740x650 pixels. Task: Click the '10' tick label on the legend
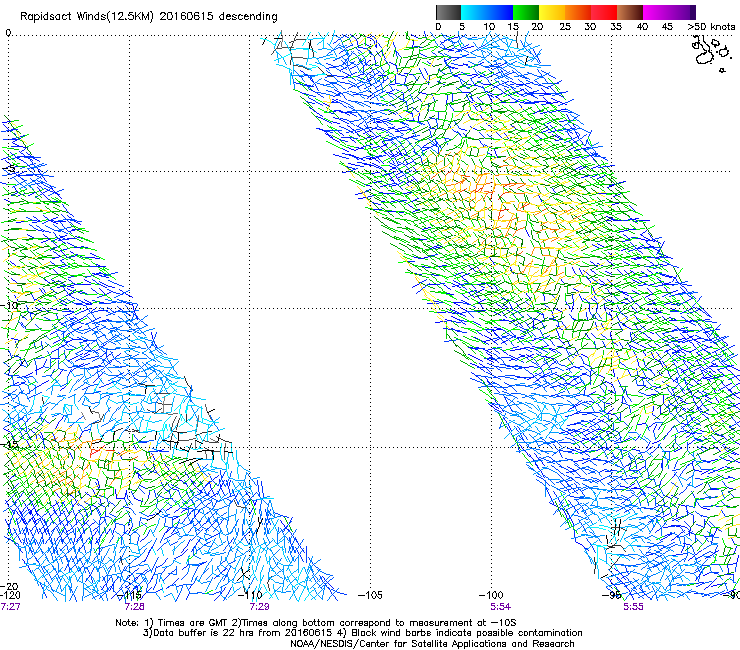tap(489, 27)
